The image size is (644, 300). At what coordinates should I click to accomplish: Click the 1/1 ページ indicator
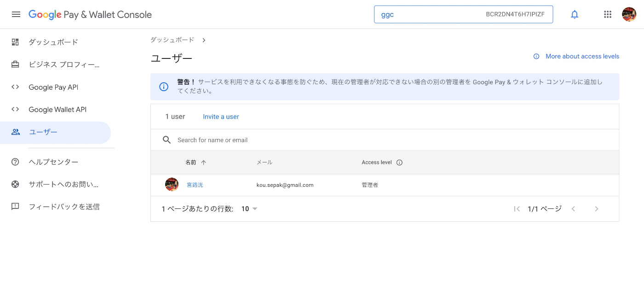tap(545, 209)
